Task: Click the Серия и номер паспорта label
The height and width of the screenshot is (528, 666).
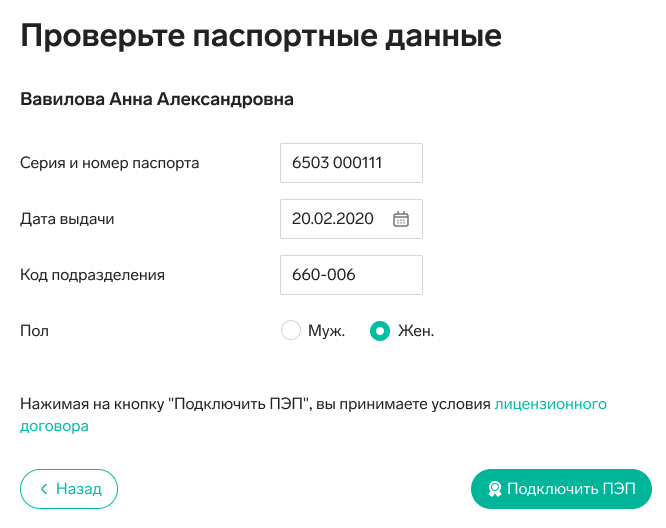Action: tap(110, 163)
